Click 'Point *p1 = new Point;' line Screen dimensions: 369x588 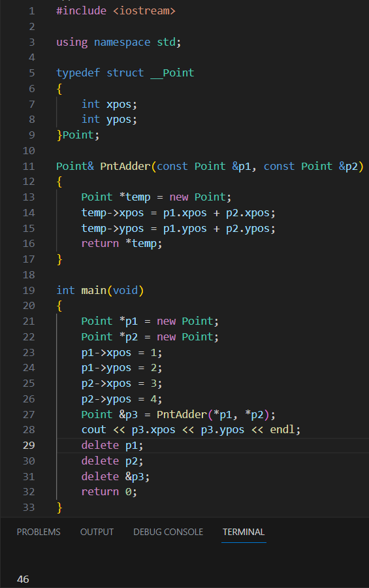point(150,321)
